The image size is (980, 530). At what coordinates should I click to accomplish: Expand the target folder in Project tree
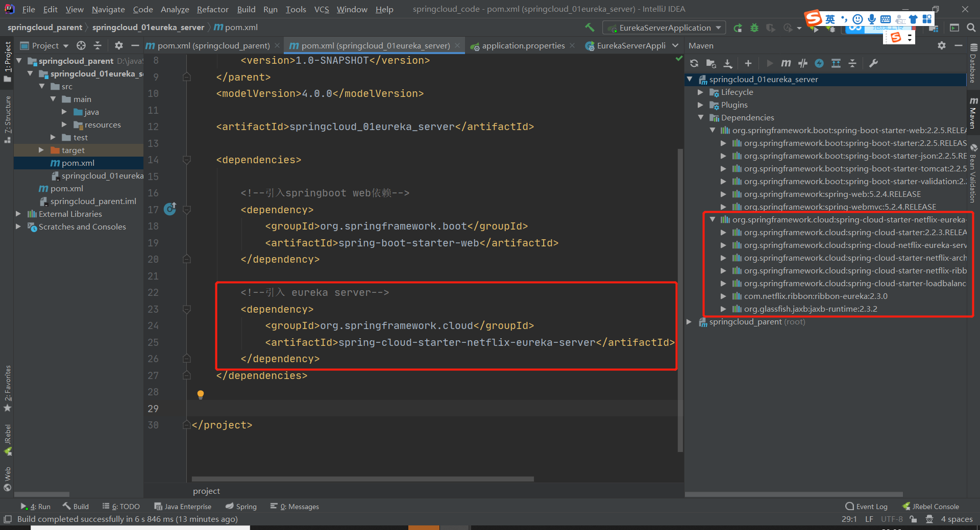[41, 150]
